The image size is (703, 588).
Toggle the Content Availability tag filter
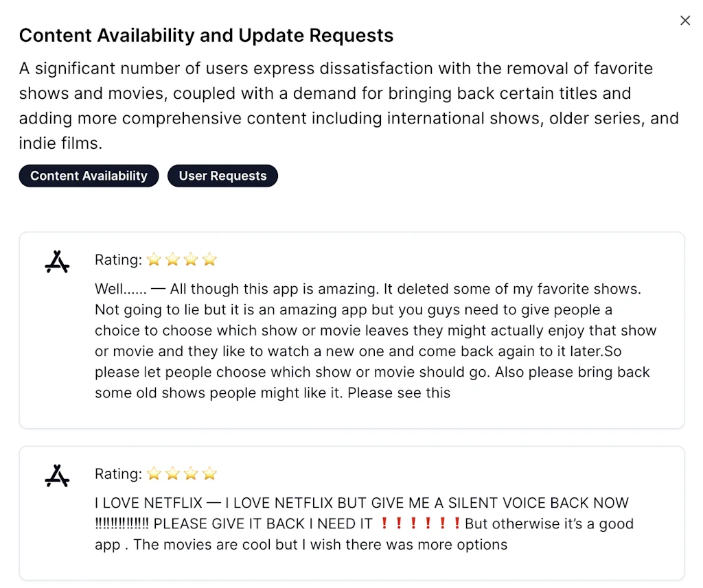89,176
